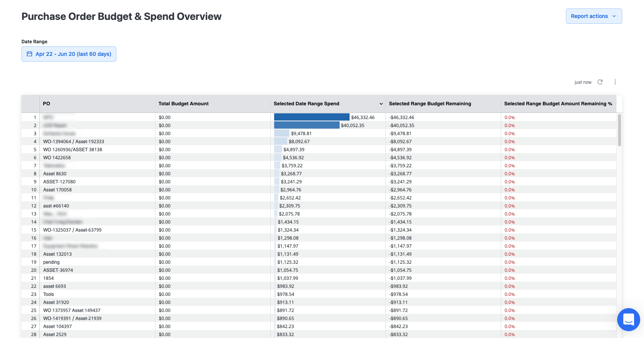Click budget remaining value -$2,964.76
This screenshot has width=644, height=338.
400,190
